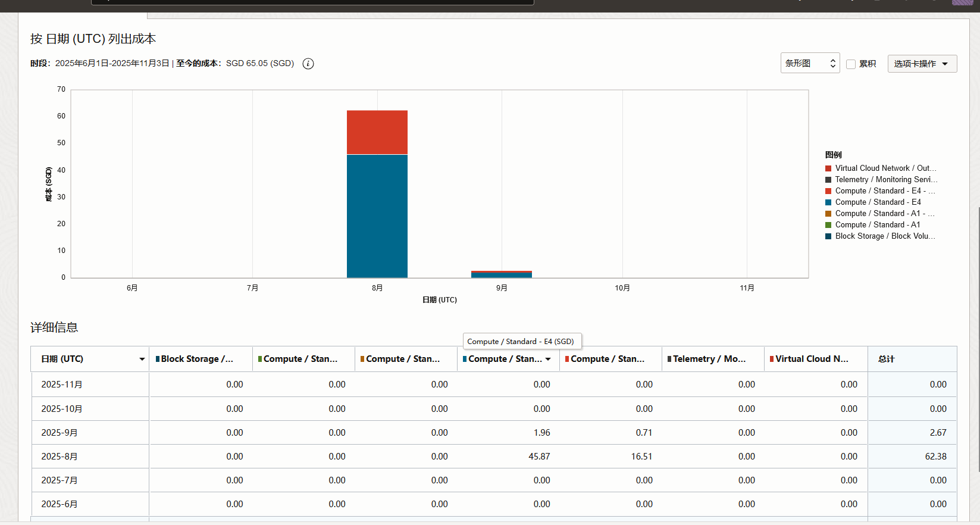Select the blue August bar segment
The width and height of the screenshot is (980, 525).
tap(377, 216)
